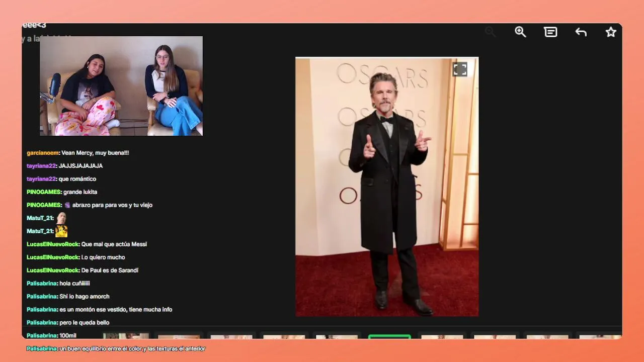Click the purple emoji in PINOGAMES' abrazo message

[67, 205]
